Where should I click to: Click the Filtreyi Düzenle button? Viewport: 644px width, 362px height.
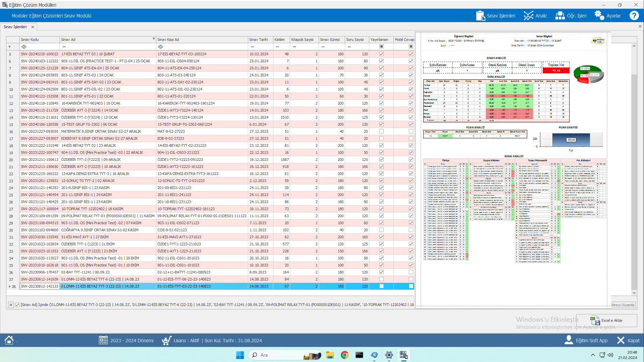pos(623,305)
